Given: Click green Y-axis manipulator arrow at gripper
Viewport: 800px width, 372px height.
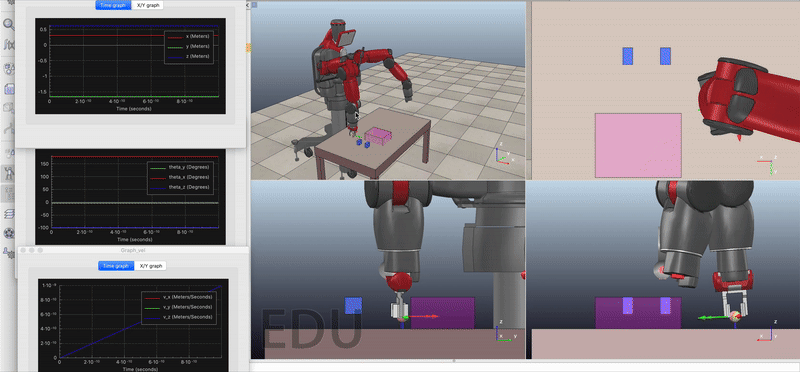Looking at the screenshot, I should pyautogui.click(x=713, y=317).
